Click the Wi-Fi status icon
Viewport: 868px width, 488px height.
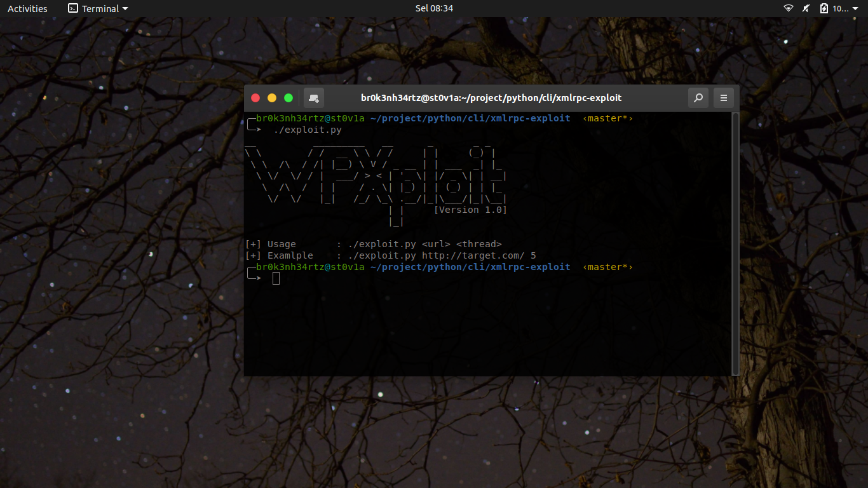789,8
